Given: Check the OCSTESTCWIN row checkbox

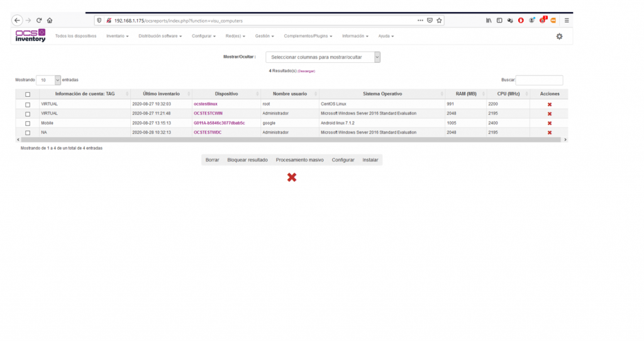Looking at the screenshot, I should click(28, 114).
